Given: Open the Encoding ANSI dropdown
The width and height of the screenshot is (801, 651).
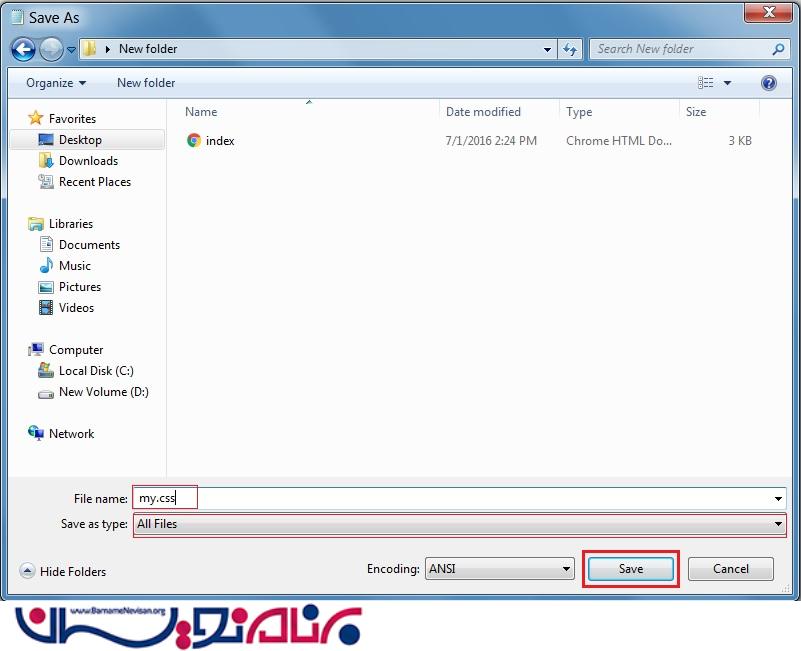Looking at the screenshot, I should [x=565, y=569].
